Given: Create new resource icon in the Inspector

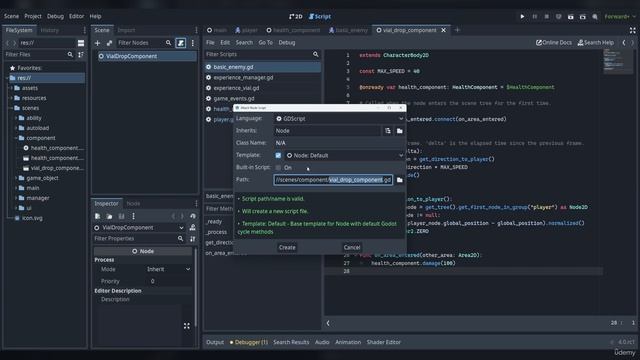Looking at the screenshot, I should [98, 216].
